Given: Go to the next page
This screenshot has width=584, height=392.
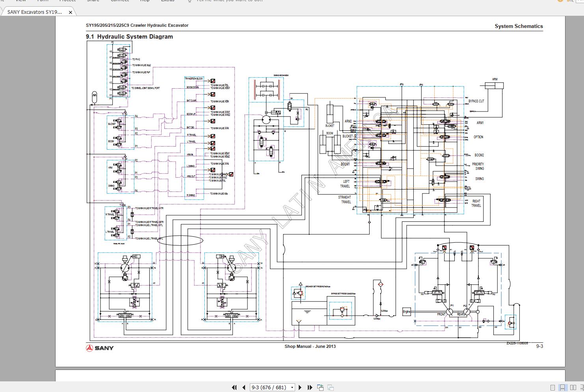Looking at the screenshot, I should 300,387.
